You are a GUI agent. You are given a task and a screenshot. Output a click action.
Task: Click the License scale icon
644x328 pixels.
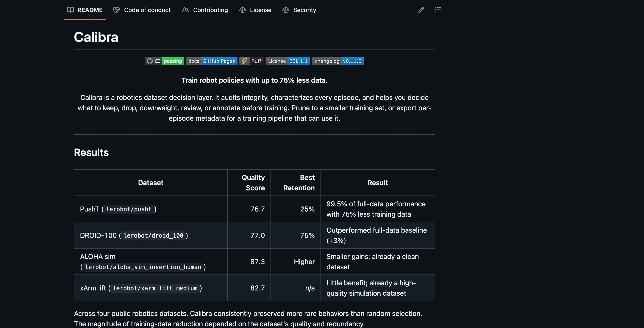242,10
